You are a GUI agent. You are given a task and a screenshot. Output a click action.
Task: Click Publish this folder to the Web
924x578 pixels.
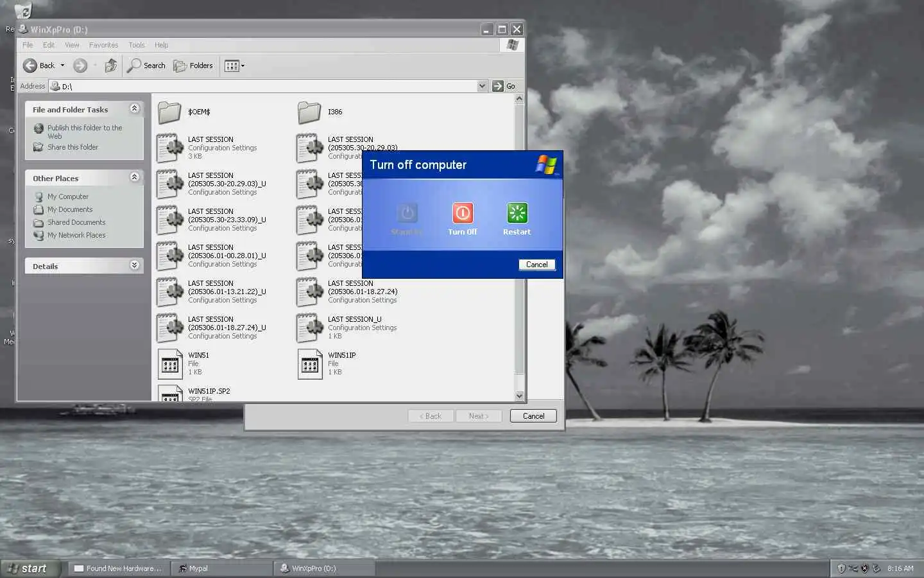85,132
